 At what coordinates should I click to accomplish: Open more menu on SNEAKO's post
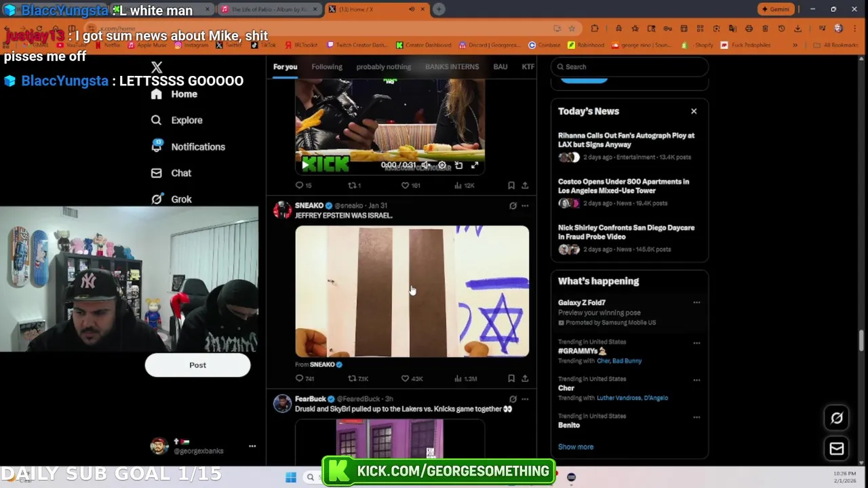525,205
